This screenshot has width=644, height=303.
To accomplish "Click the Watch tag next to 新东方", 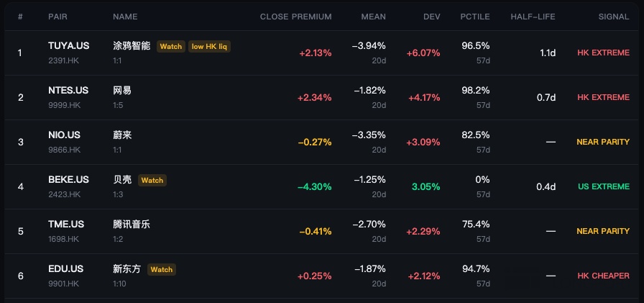I will [x=162, y=270].
